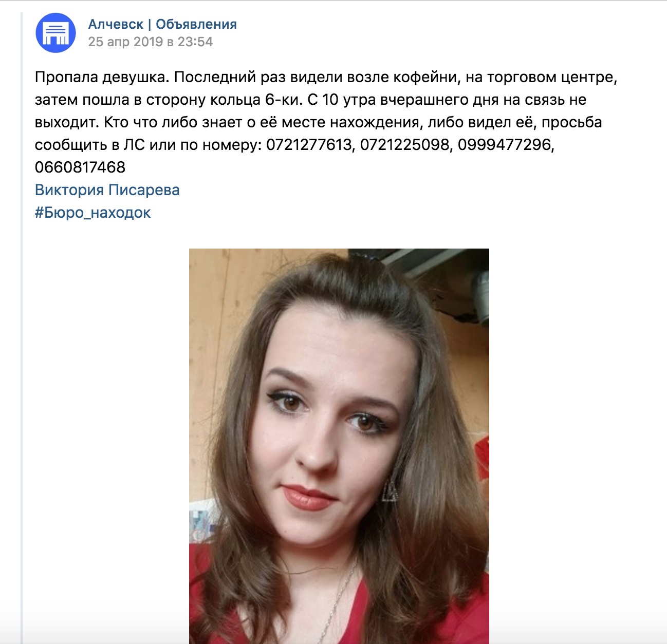Click phone number 0721277613

pos(309,145)
